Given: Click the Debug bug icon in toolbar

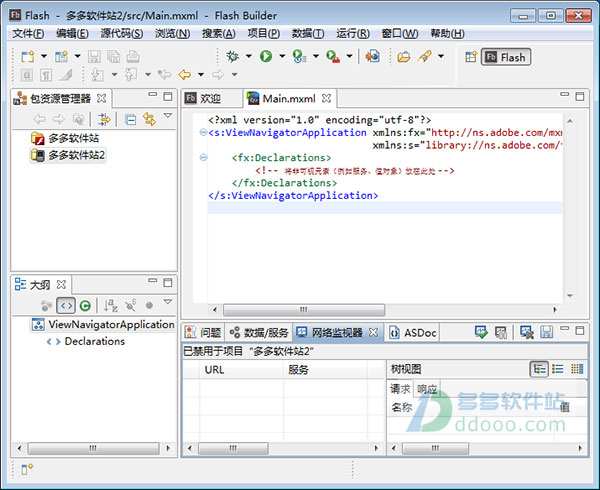Looking at the screenshot, I should pos(233,57).
